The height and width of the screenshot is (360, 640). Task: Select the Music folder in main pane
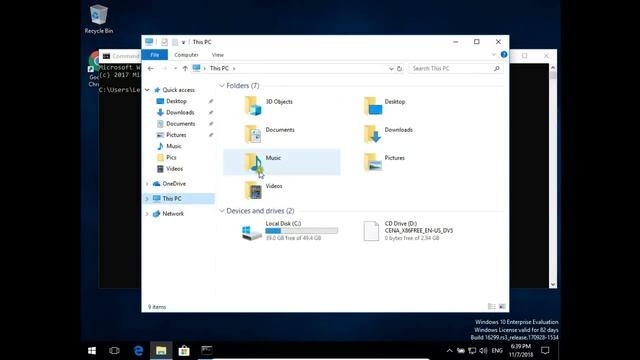(x=282, y=162)
